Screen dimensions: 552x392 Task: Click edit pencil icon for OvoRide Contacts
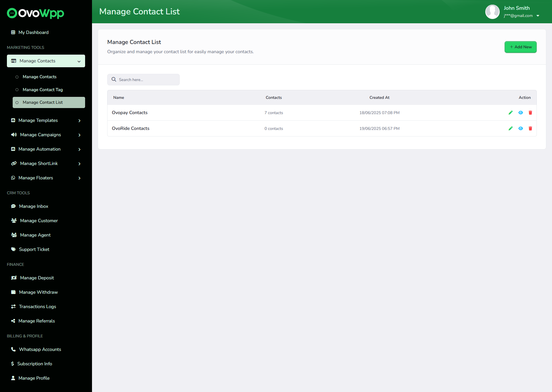511,128
